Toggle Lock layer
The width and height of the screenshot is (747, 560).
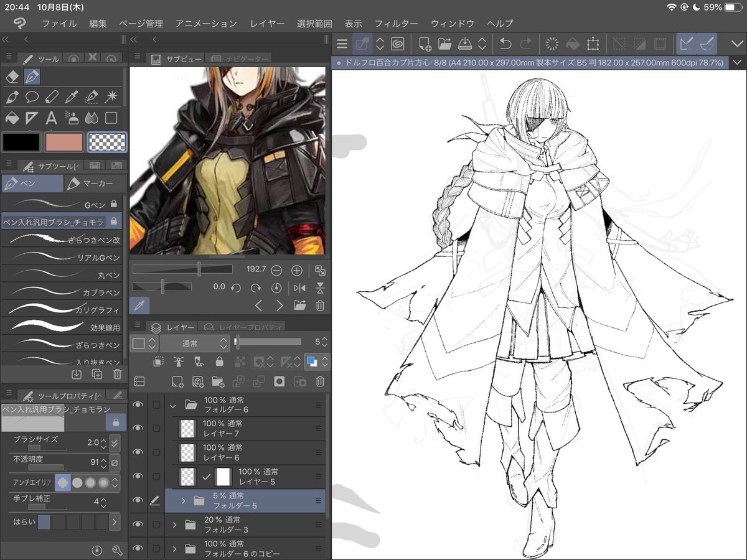218,362
